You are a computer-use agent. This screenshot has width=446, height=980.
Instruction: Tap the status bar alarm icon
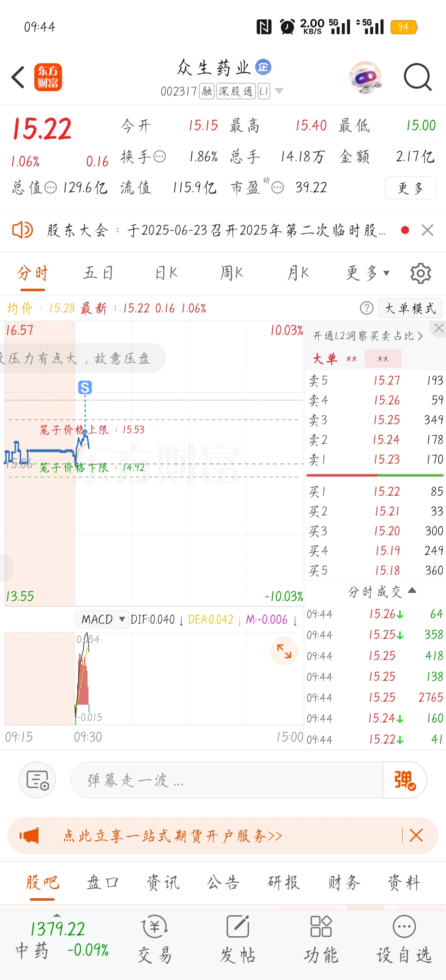[287, 27]
